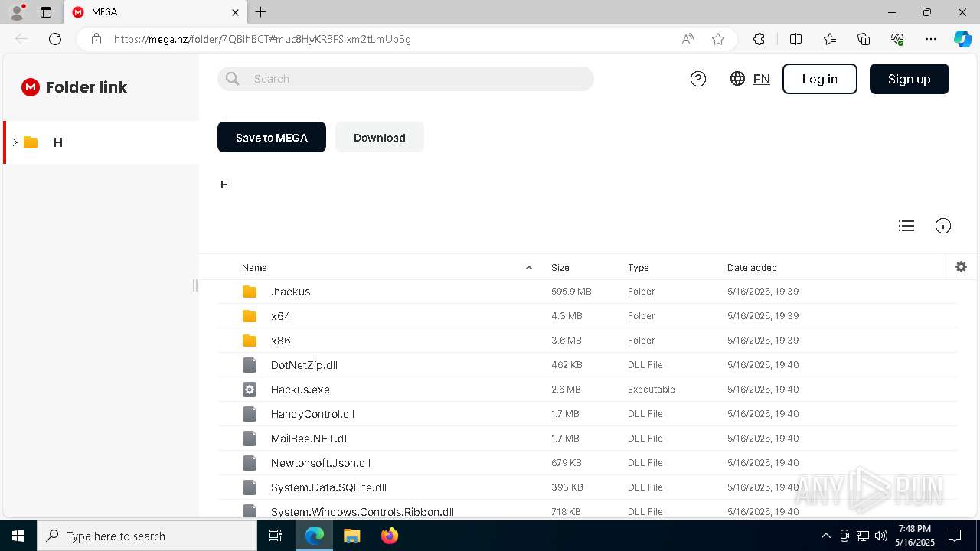Click the .hackus folder icon
This screenshot has height=551, width=980.
(x=250, y=292)
